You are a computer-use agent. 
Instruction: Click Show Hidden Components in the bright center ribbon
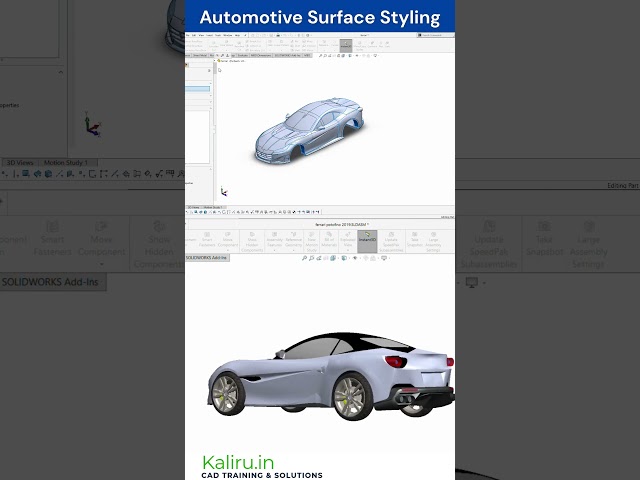coord(252,242)
